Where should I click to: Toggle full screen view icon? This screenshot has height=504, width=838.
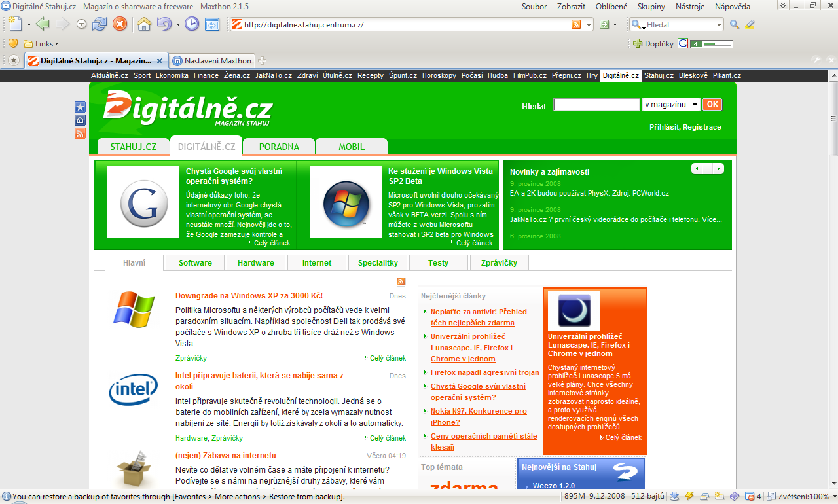click(213, 24)
